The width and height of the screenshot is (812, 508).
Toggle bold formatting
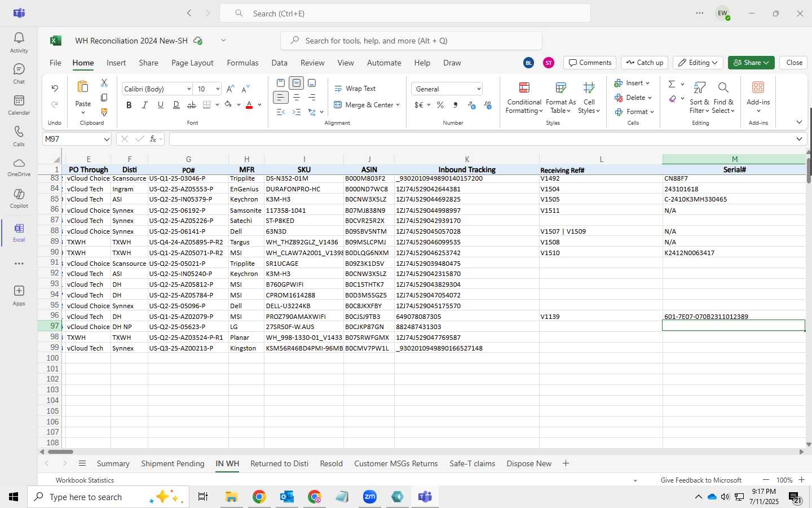tap(129, 105)
